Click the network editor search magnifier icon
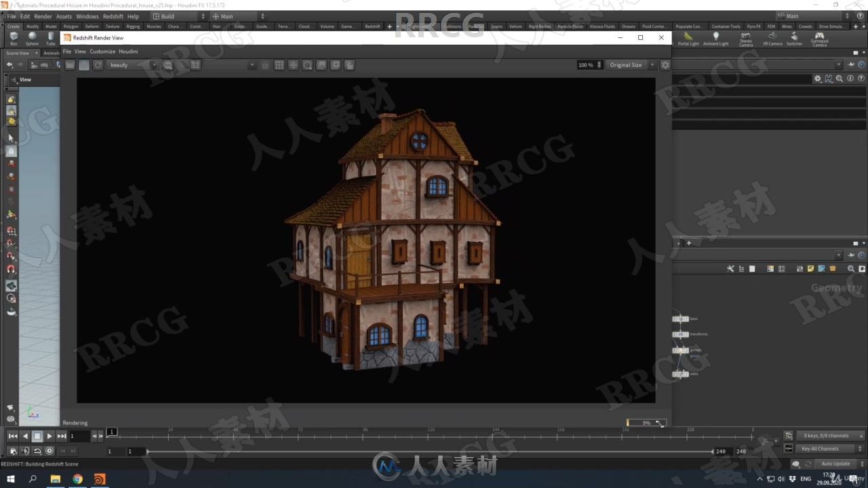The width and height of the screenshot is (868, 488). (x=850, y=269)
